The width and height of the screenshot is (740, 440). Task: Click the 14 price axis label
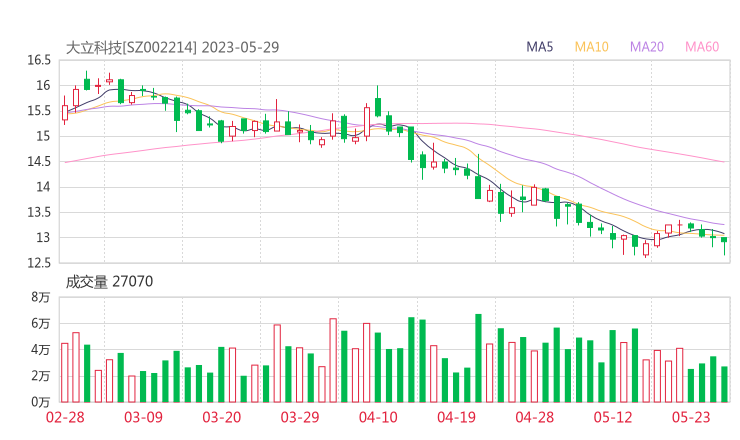click(x=43, y=187)
